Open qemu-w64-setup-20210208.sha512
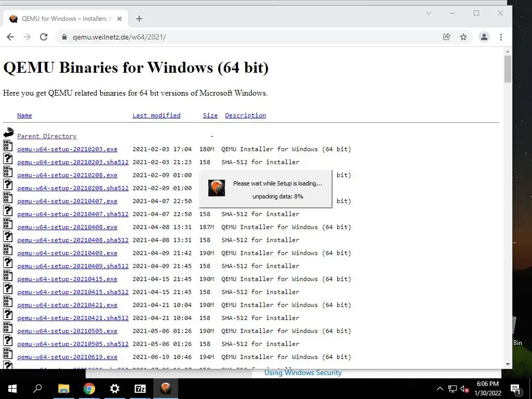The image size is (532, 399). pyautogui.click(x=73, y=188)
